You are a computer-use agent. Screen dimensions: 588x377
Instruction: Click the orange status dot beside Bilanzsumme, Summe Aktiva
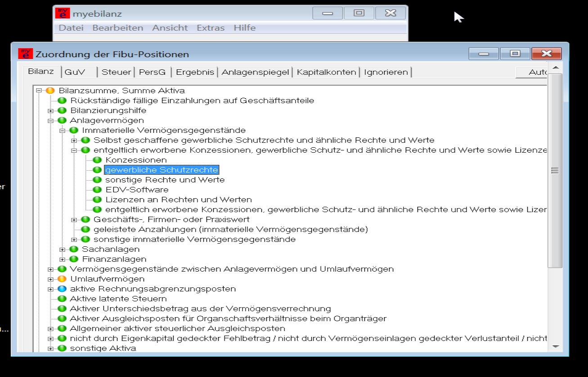point(50,91)
